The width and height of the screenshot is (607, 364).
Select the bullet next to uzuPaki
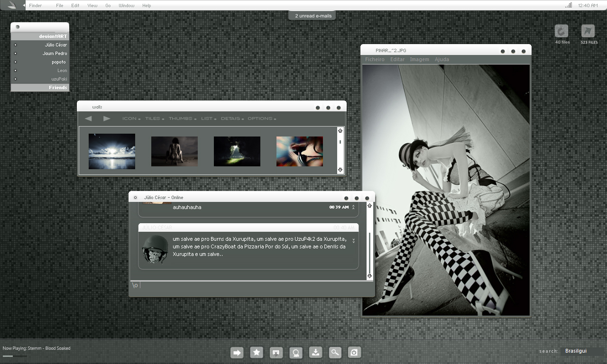[x=16, y=79]
